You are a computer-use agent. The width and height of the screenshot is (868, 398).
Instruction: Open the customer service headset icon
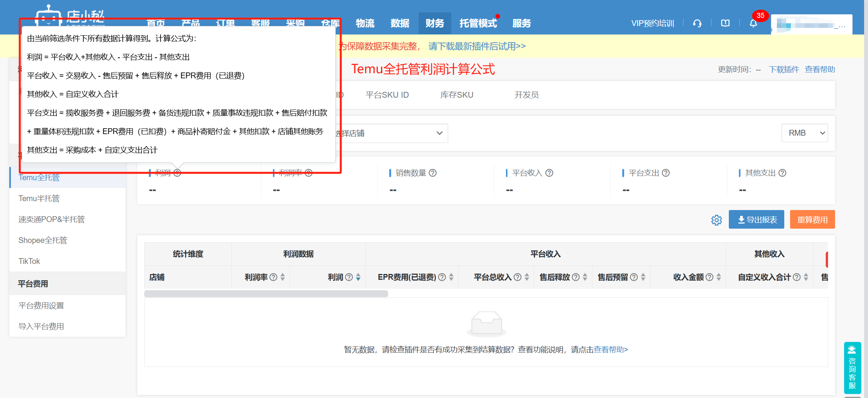697,24
